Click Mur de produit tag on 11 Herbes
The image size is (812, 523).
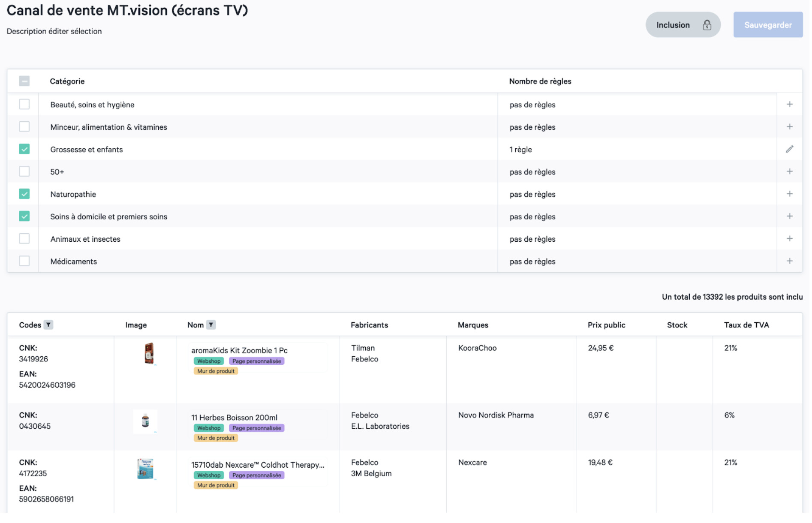(x=216, y=438)
